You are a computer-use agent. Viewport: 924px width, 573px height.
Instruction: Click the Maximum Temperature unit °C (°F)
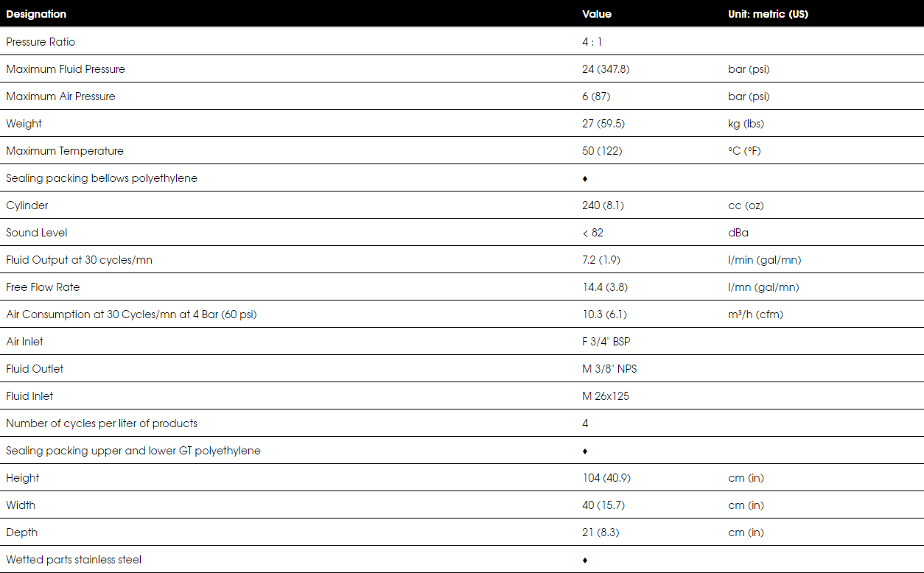pyautogui.click(x=744, y=151)
